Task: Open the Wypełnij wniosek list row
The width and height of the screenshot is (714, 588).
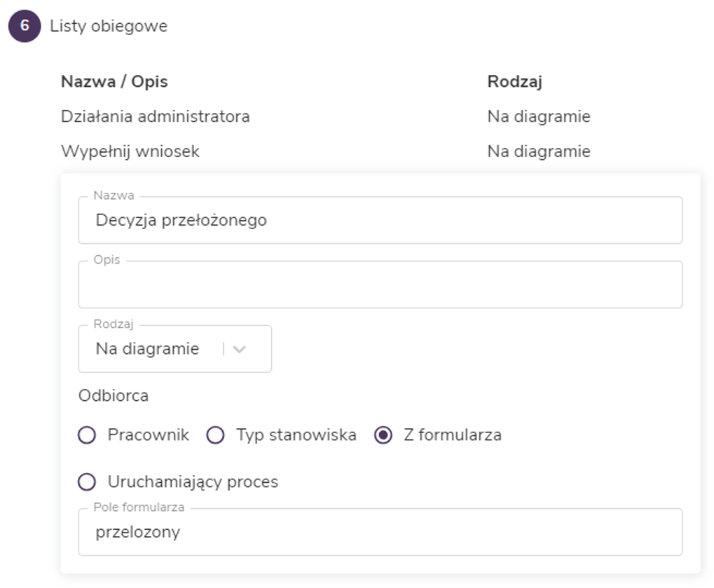Action: pyautogui.click(x=130, y=151)
